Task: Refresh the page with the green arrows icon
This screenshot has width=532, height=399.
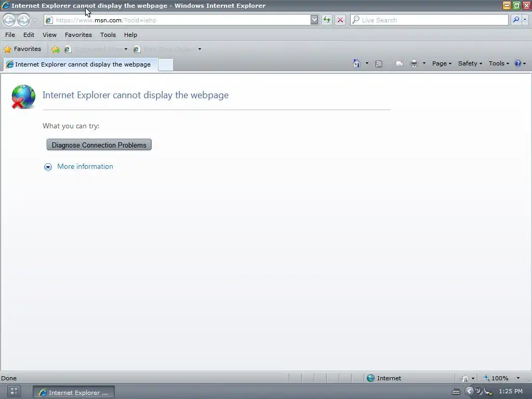Action: [327, 20]
